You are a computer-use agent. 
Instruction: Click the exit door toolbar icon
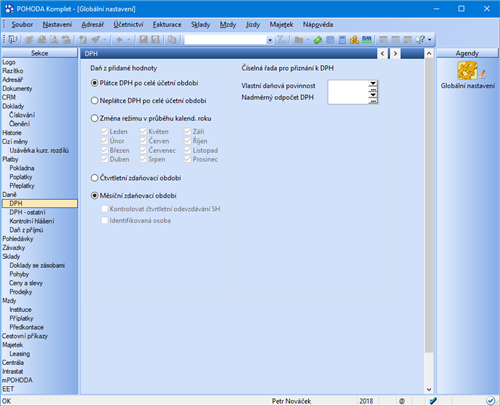[x=12, y=40]
